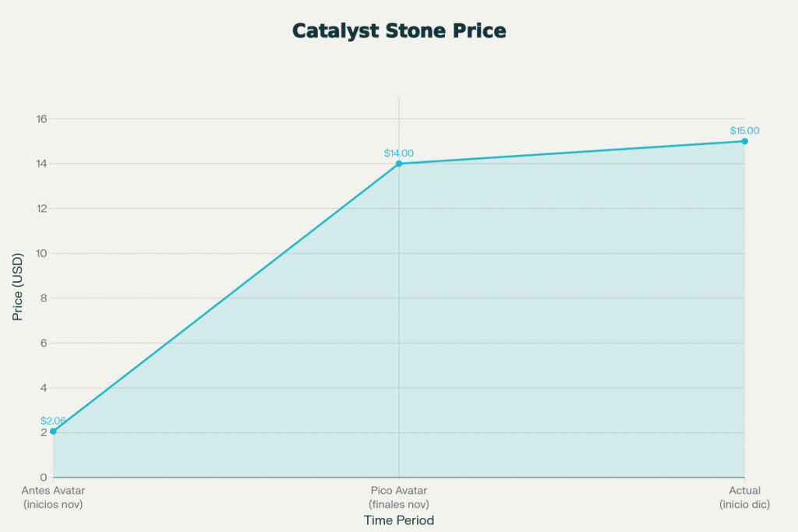Click the y-axis tick label 6
798x532 pixels.
43,343
